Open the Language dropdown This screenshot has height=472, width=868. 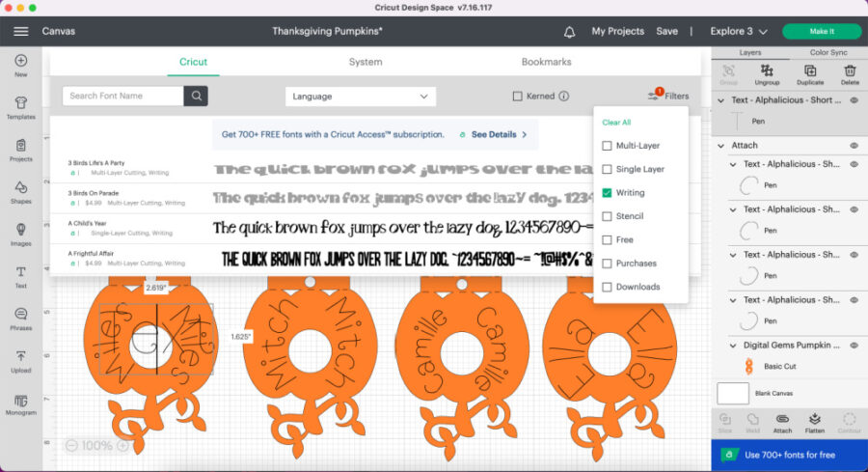tap(361, 97)
